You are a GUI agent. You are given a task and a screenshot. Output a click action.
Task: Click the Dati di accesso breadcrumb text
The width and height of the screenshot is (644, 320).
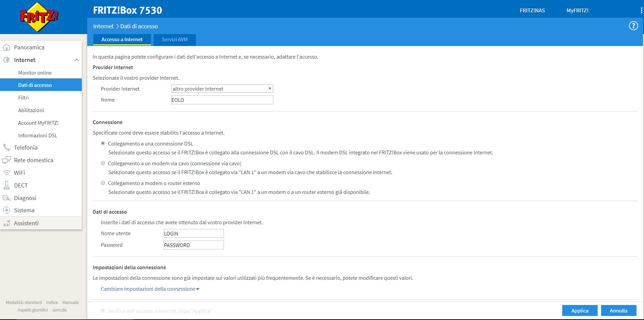tap(139, 26)
